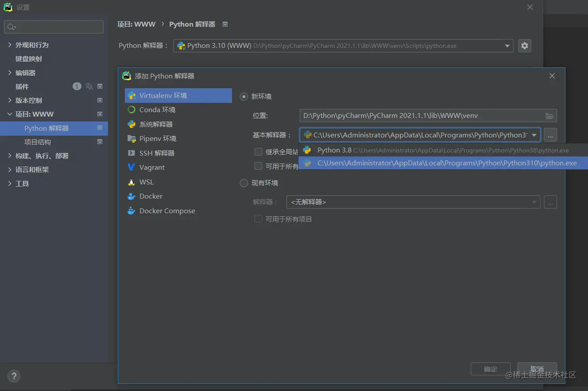This screenshot has height=391, width=588.
Task: Click the 位置 path input field
Action: click(x=428, y=116)
